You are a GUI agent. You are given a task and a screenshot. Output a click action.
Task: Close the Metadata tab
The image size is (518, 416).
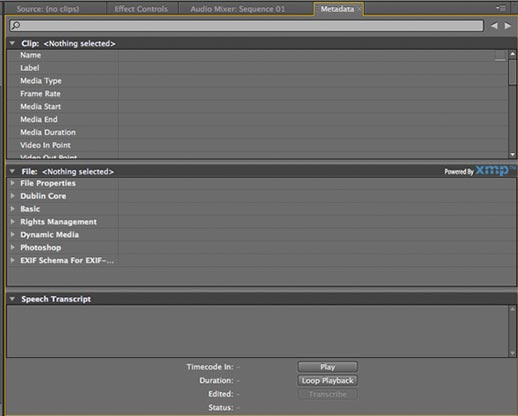tap(359, 9)
